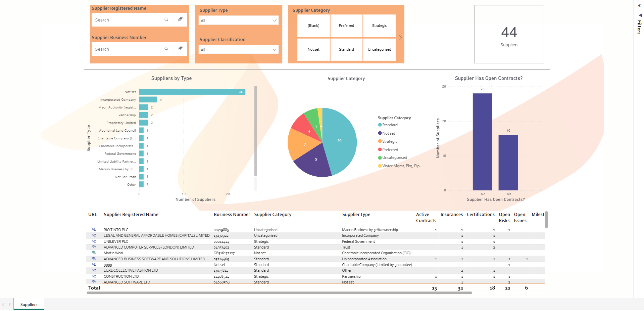Open the URL link icon for CONSTRUCTION LTD
This screenshot has height=311, width=644.
click(94, 276)
